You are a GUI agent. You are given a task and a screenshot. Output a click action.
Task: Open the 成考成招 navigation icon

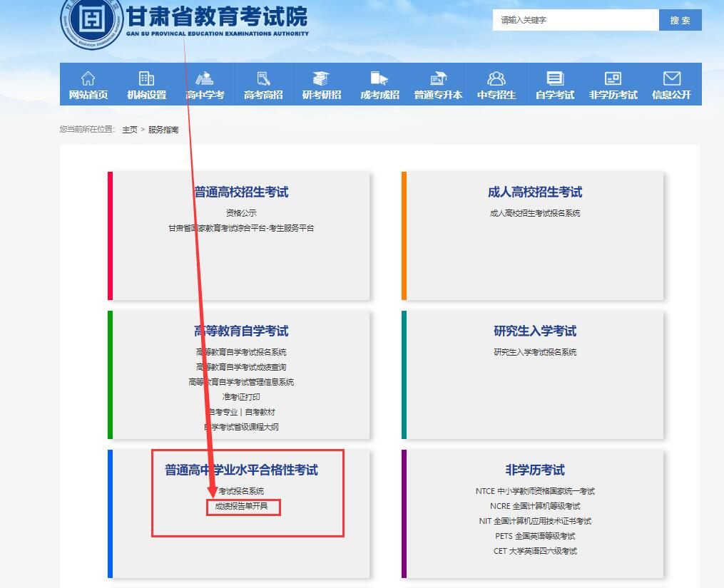pyautogui.click(x=379, y=78)
